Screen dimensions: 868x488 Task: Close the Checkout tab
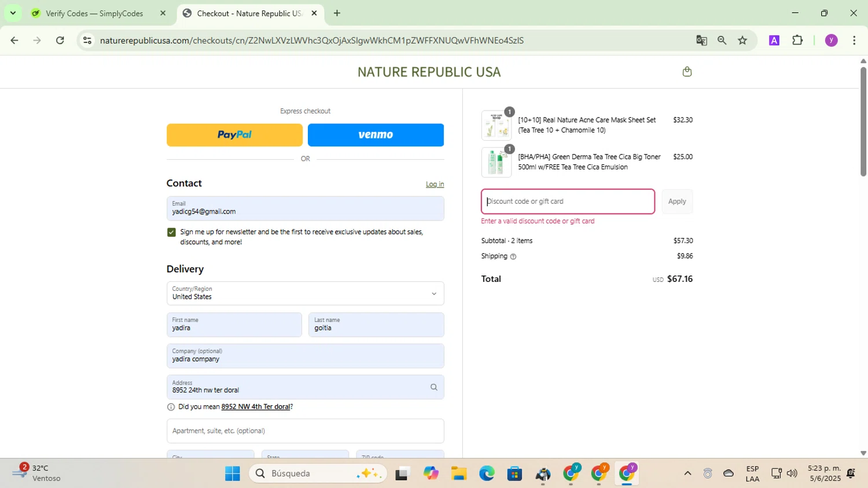[x=314, y=13]
